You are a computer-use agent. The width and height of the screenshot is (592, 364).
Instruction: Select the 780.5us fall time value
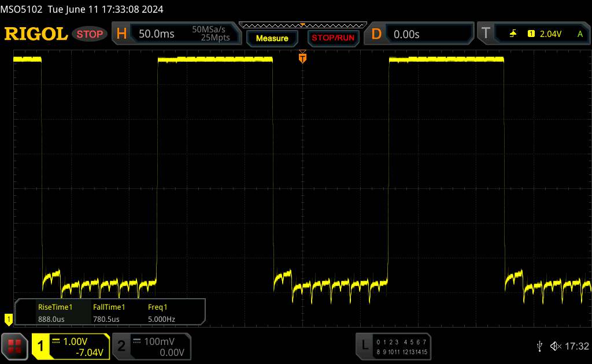pos(106,319)
